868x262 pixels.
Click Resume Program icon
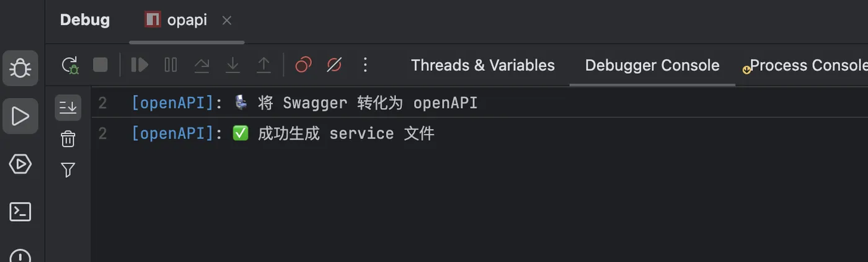tap(140, 65)
